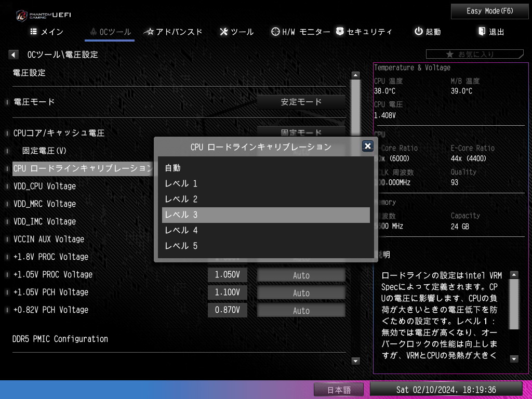532x399 pixels.
Task: Click the Phantom Gaming UEFI logo
Action: coord(44,15)
